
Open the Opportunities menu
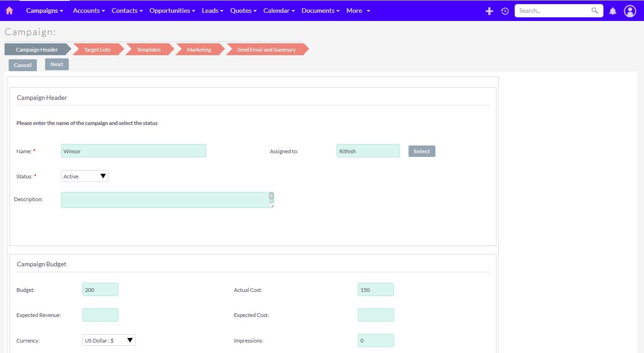(x=172, y=10)
